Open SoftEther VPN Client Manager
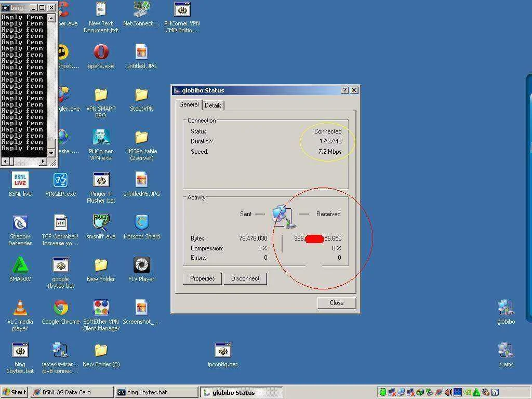Viewport: 532px width, 399px height. 101,315
